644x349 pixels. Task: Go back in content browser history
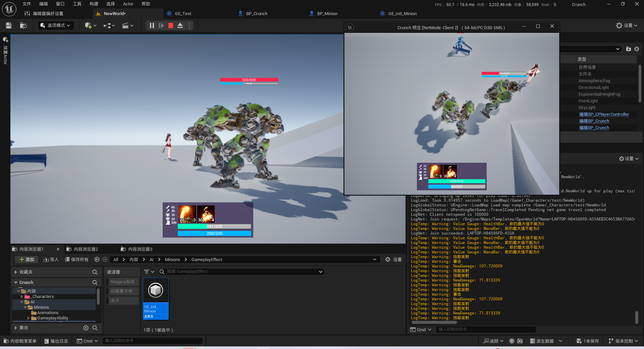click(x=97, y=260)
